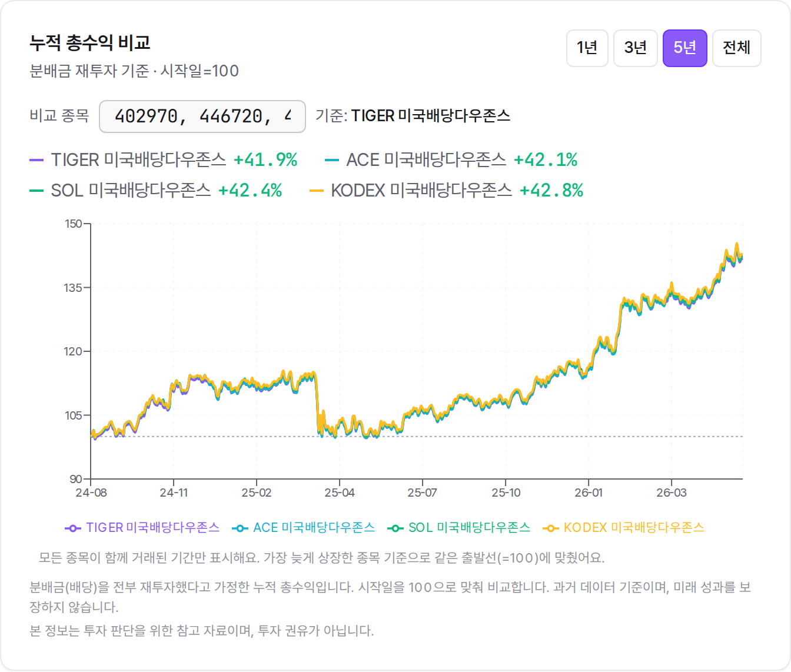Select the 1년 period tab

tap(587, 48)
